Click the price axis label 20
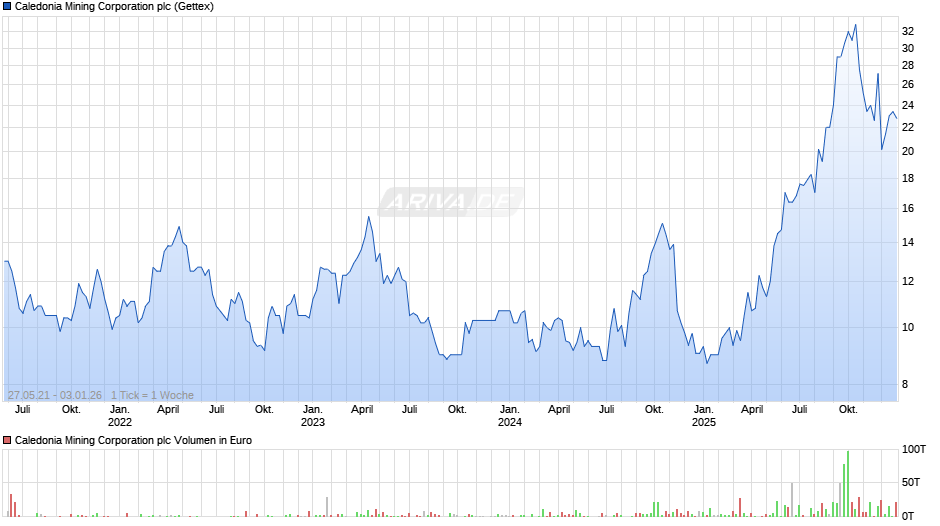The width and height of the screenshot is (940, 526). 908,152
